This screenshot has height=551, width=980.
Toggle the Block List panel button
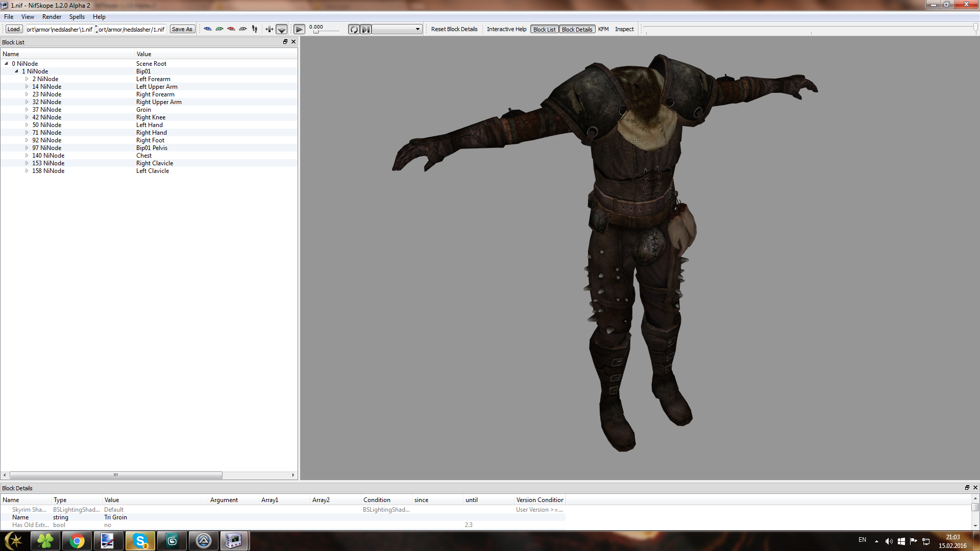click(545, 29)
